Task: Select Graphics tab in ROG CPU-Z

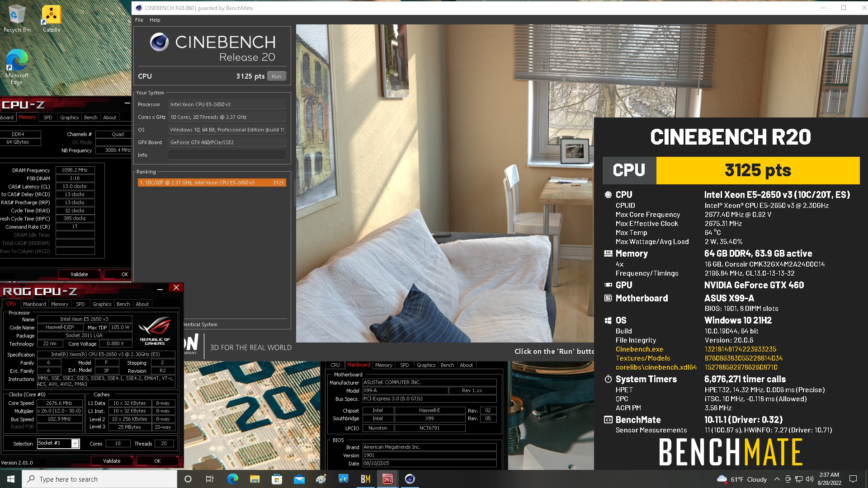Action: pyautogui.click(x=102, y=304)
